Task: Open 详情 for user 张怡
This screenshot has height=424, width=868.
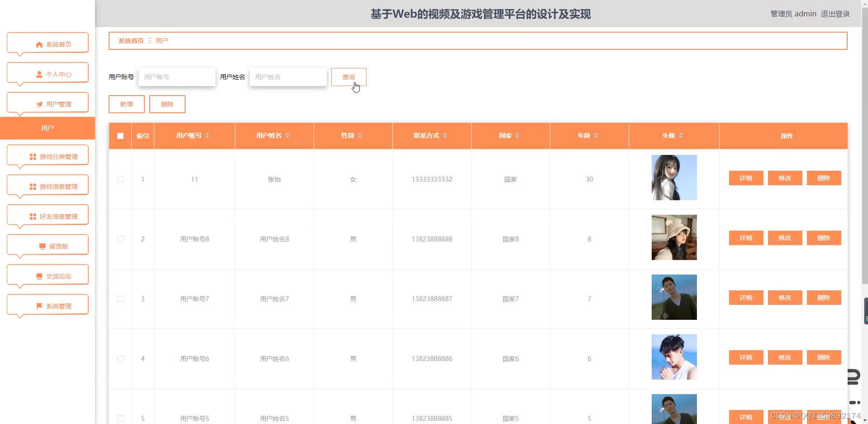Action: click(x=746, y=178)
